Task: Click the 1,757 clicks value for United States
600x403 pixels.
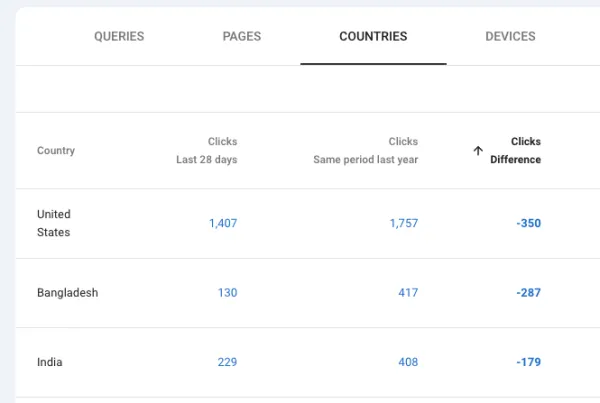Action: point(404,223)
